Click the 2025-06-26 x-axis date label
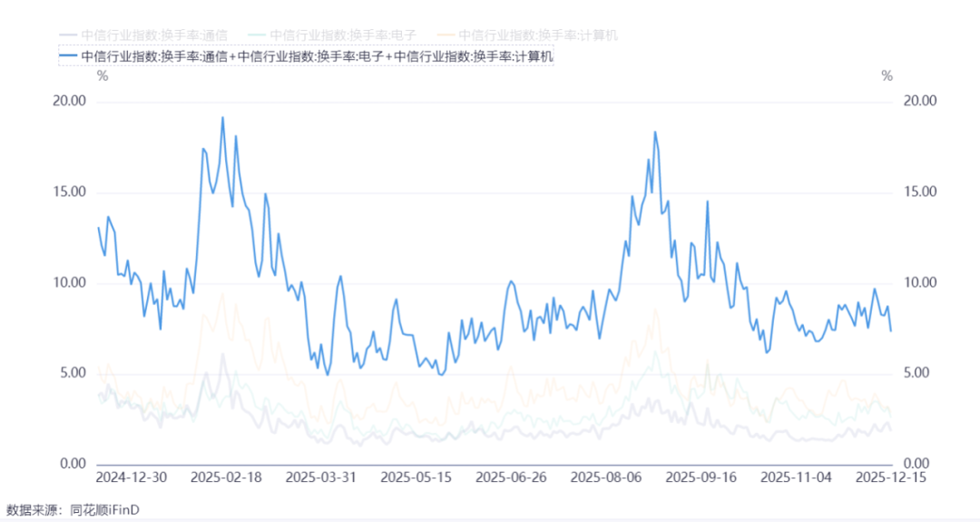 coord(511,478)
